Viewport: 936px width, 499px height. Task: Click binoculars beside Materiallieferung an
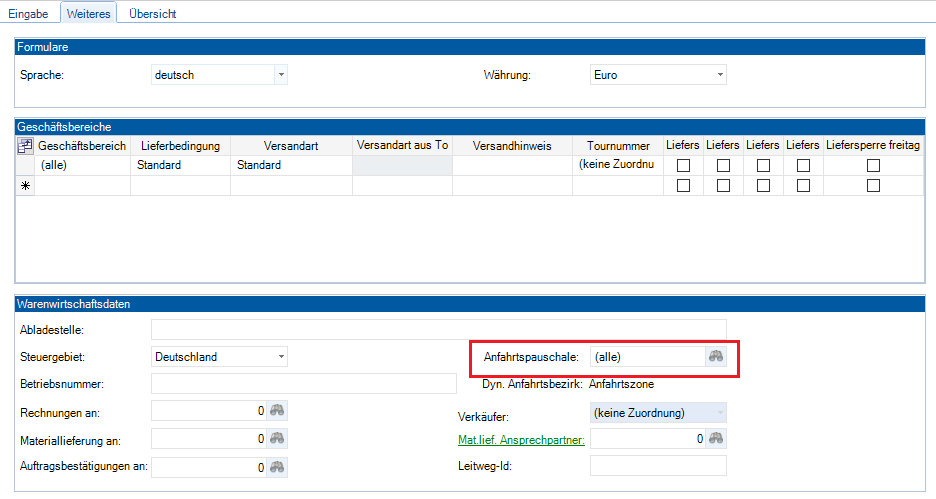(x=277, y=438)
